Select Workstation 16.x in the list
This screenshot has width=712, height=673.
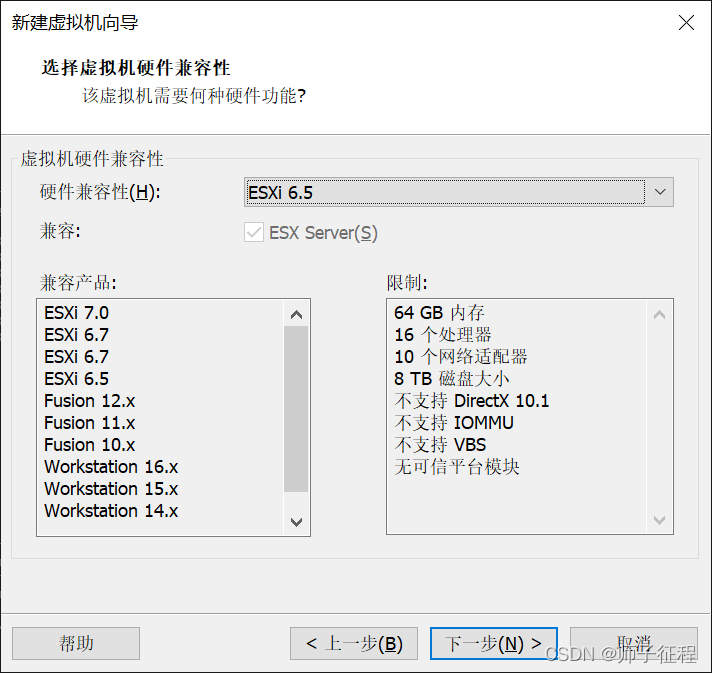point(111,467)
